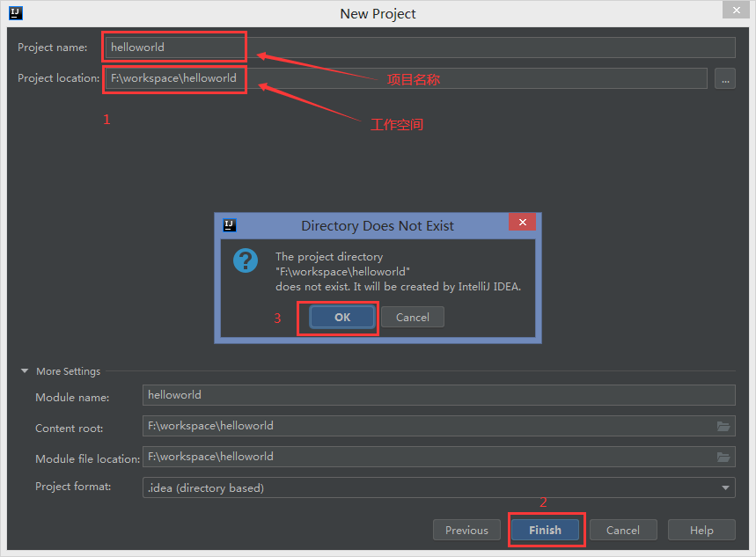Click the folder icon beside Module file location
Image resolution: width=756 pixels, height=557 pixels.
point(723,457)
